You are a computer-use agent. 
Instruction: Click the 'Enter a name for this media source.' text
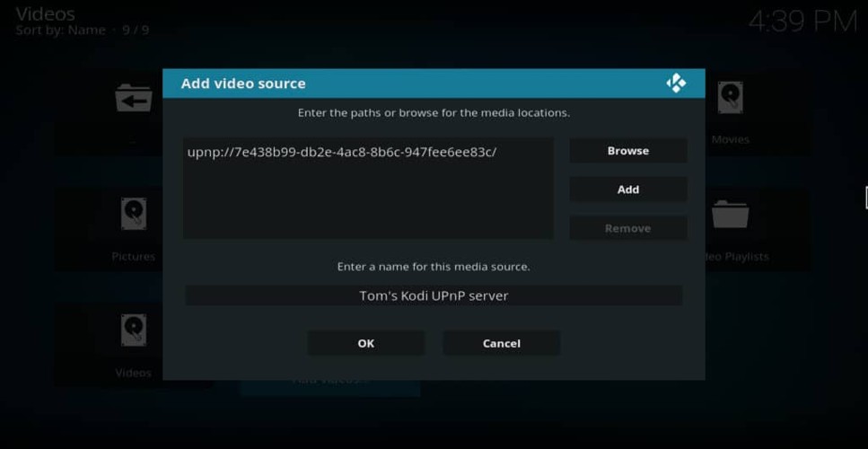(x=434, y=267)
